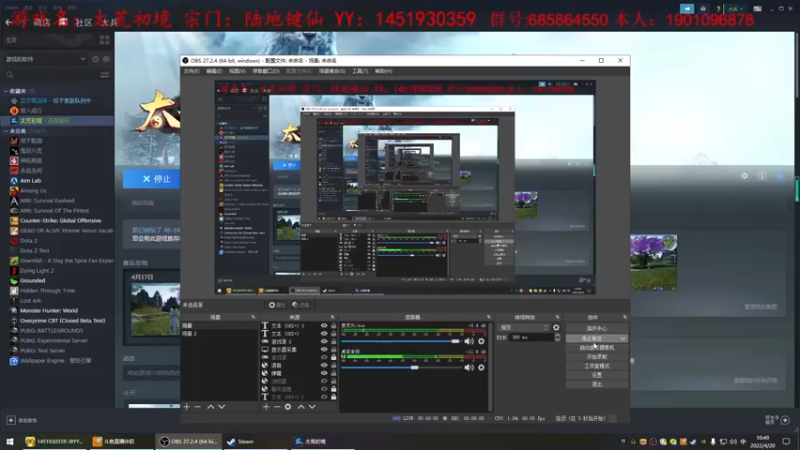Remove selected source with minus icon
800x450 pixels.
(277, 407)
